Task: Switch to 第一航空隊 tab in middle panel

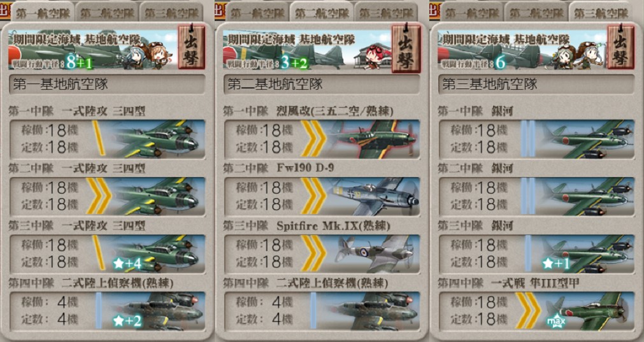Action: coord(257,12)
